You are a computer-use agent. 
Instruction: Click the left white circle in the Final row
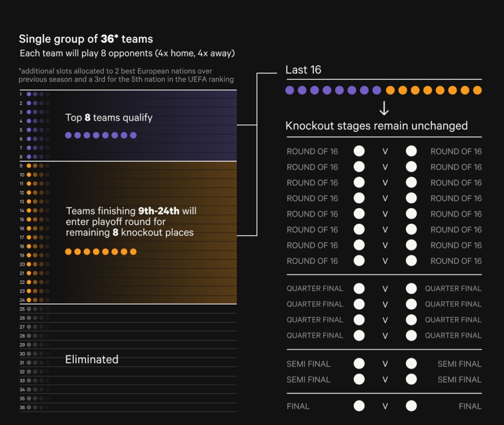click(359, 406)
